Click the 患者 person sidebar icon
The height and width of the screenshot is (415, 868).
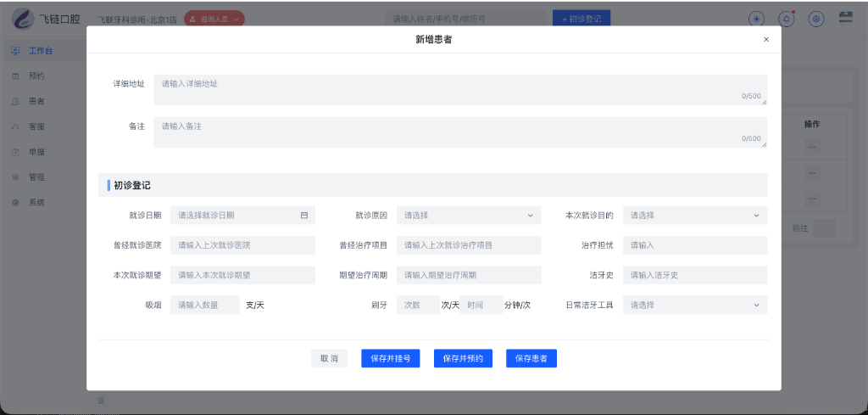[x=15, y=101]
